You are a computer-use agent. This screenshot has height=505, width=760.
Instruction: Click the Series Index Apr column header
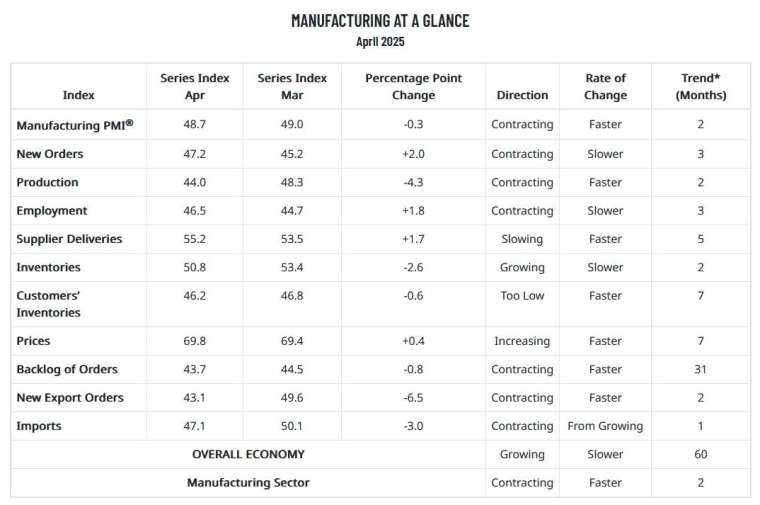click(195, 86)
